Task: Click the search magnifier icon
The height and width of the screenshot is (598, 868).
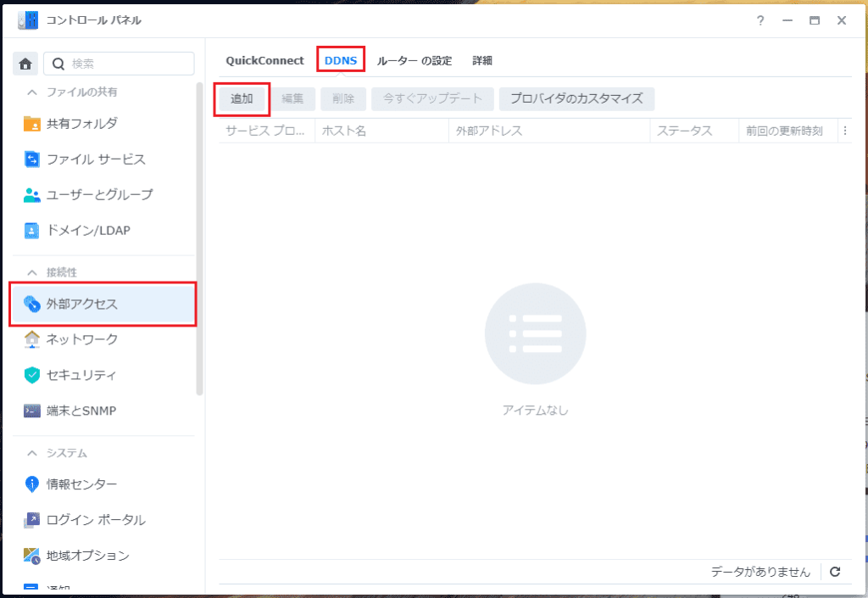Action: click(x=58, y=64)
